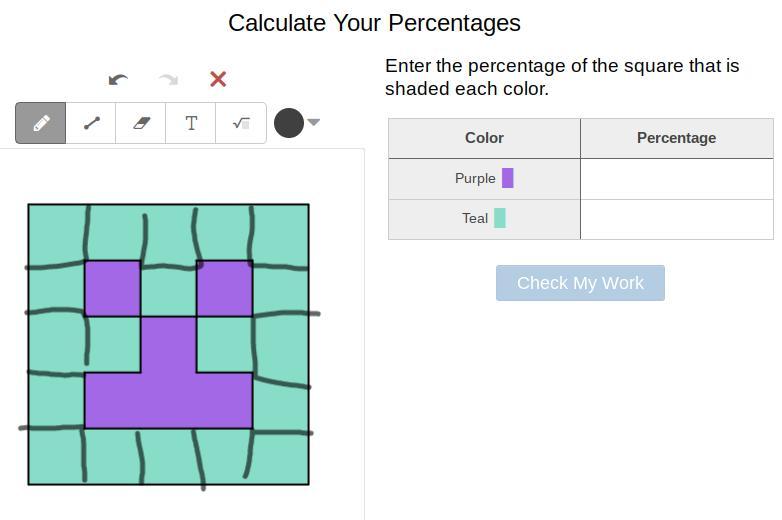
Task: Click the upper-left purple square in the grid
Action: 112,289
